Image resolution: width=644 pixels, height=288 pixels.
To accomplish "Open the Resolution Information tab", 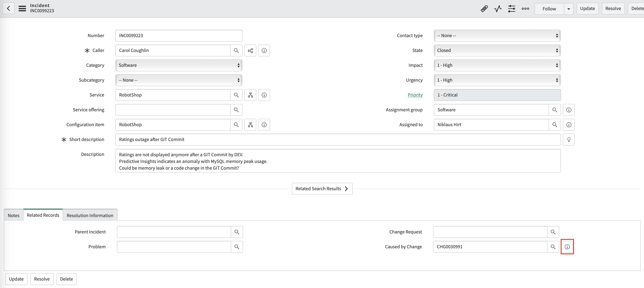I will tap(90, 215).
